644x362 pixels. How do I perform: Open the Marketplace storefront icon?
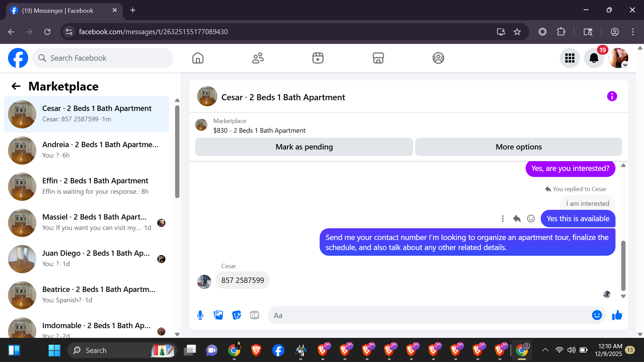click(378, 58)
